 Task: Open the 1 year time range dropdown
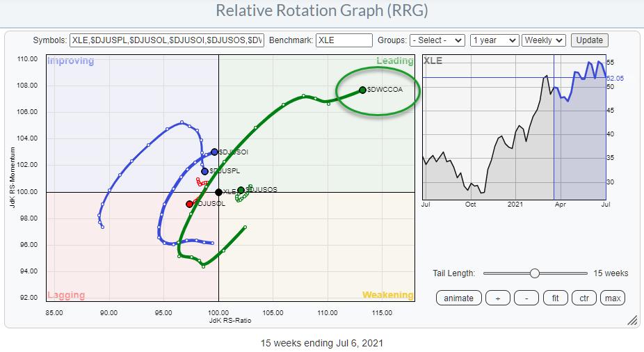click(x=494, y=40)
